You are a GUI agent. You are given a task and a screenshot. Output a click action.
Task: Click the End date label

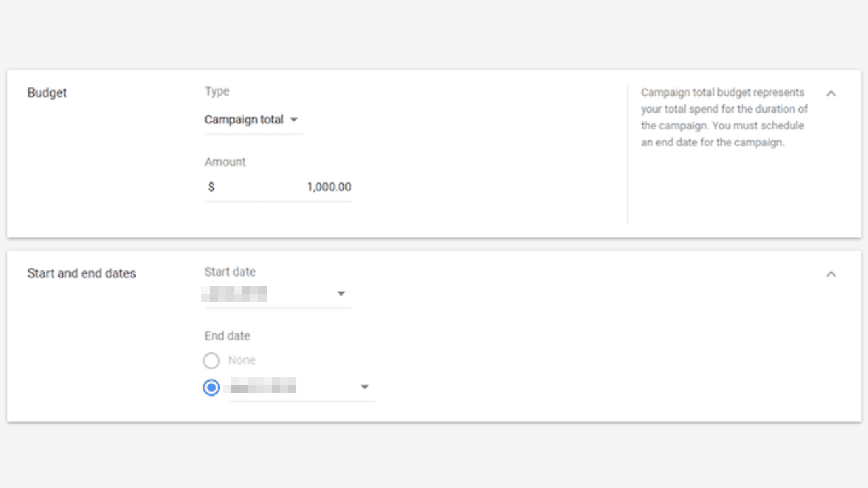(227, 336)
